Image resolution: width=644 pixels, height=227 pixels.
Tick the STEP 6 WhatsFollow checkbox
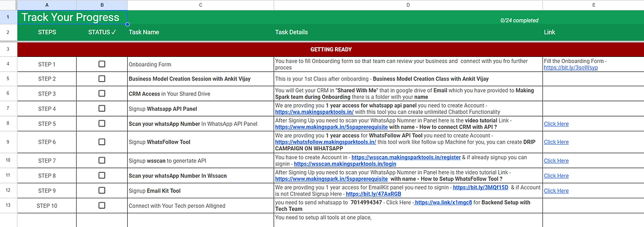pos(102,141)
